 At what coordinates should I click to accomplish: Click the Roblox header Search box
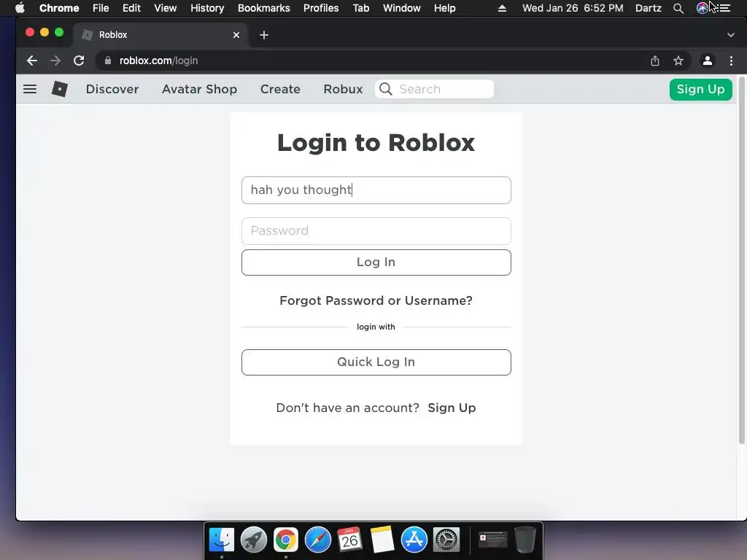pyautogui.click(x=435, y=89)
